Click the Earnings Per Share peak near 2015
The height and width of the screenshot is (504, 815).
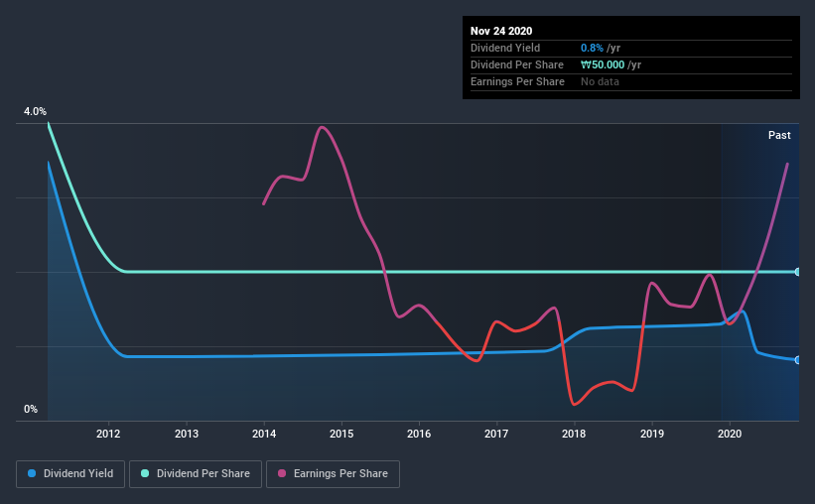(323, 127)
